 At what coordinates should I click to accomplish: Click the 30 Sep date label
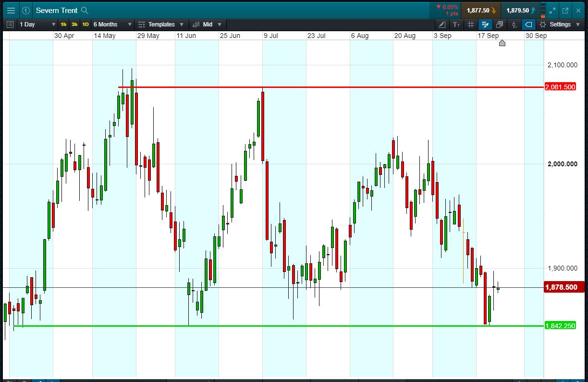536,36
